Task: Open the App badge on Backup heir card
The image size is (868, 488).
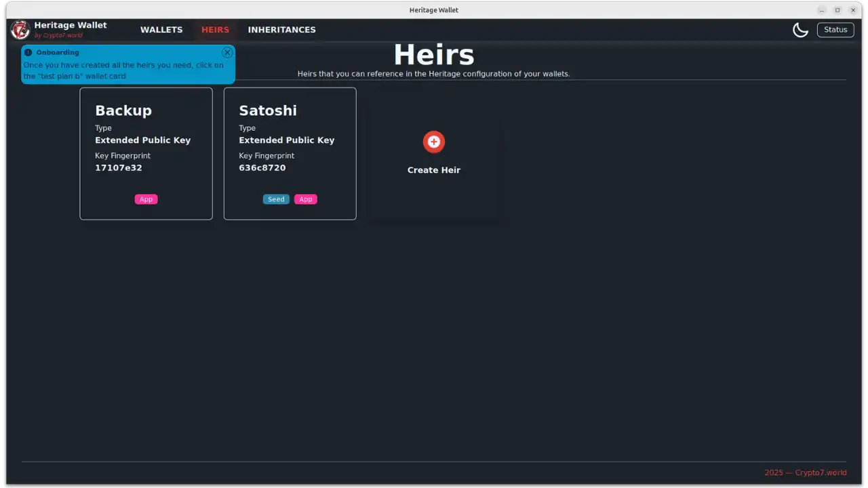Action: click(x=146, y=199)
